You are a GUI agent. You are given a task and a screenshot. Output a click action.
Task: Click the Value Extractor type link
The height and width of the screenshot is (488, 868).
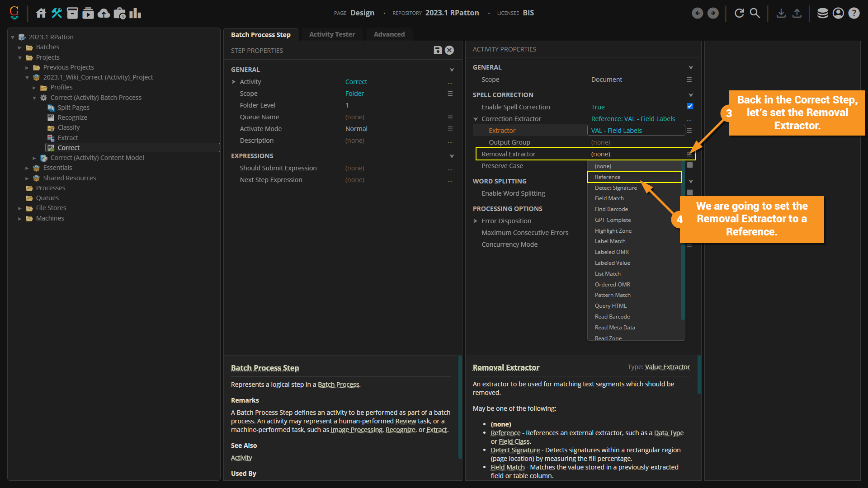667,367
